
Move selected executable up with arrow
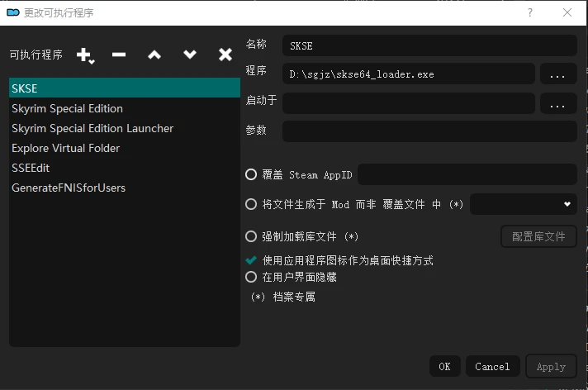pos(154,55)
